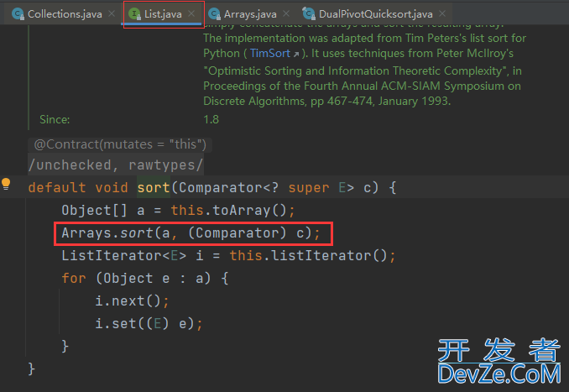Click the List.java interface file icon
Screen dimensions: 569x392
point(134,13)
